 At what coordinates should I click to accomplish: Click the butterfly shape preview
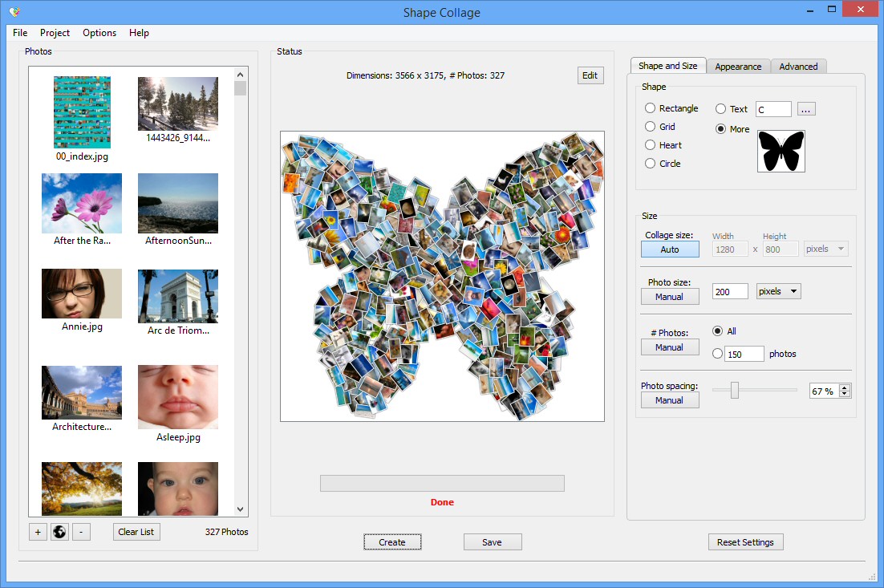pos(781,151)
